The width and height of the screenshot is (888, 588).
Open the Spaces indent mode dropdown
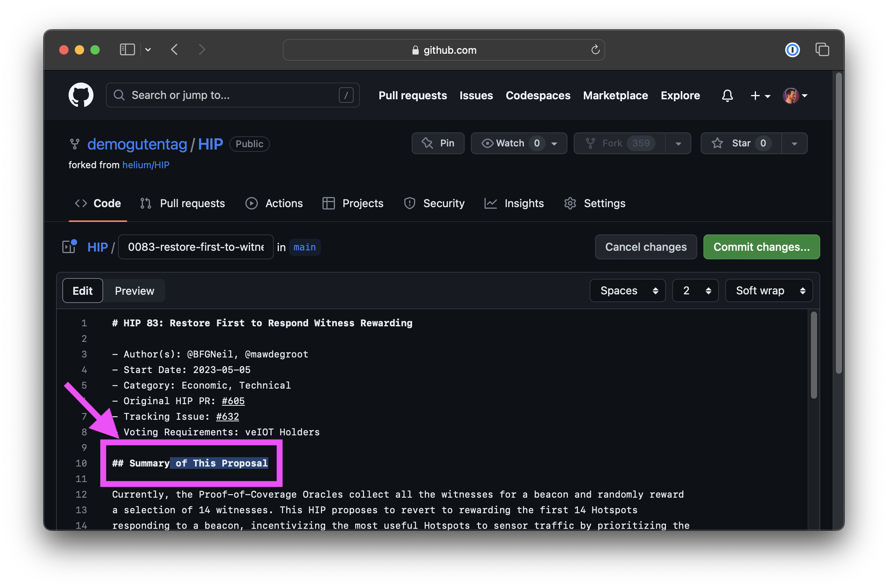point(627,290)
